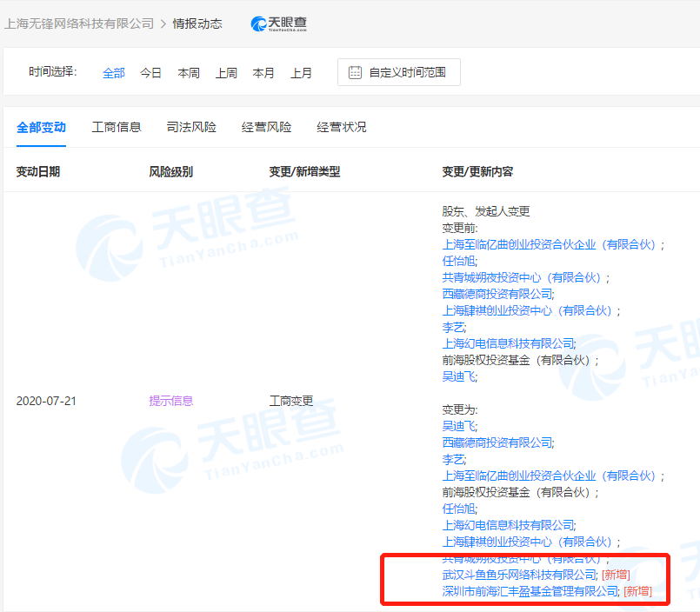Open the 上海无锋网络科技有限公司 breadcrumb link
Image resolution: width=700 pixels, height=612 pixels.
coord(79,23)
